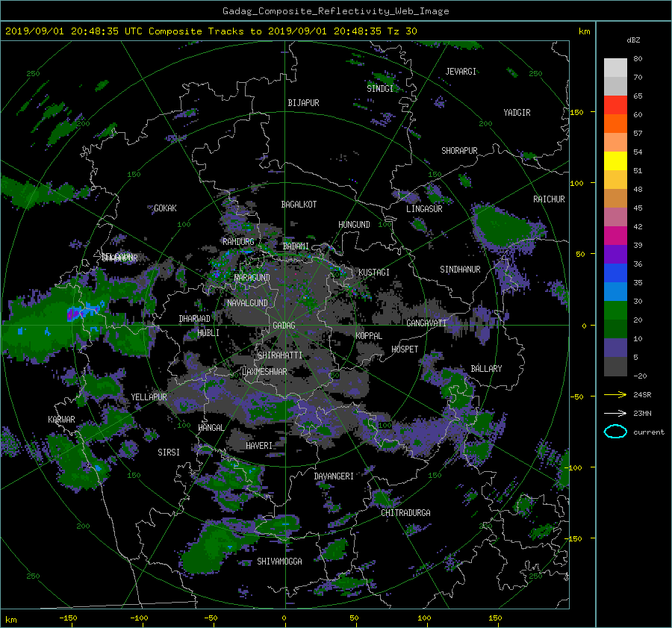Click the KARWAR city label
672x628 pixels.
click(61, 420)
